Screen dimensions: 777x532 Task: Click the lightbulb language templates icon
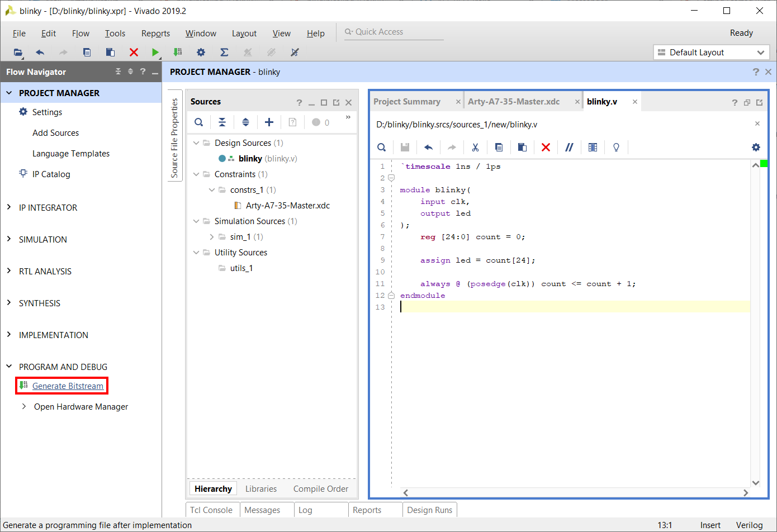point(616,148)
